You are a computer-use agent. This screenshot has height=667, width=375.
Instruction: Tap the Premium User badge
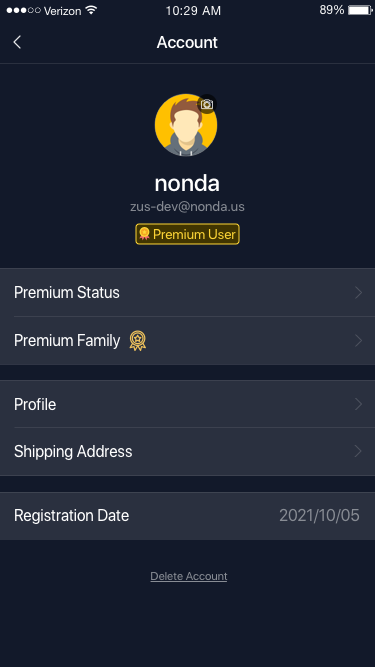pos(188,234)
